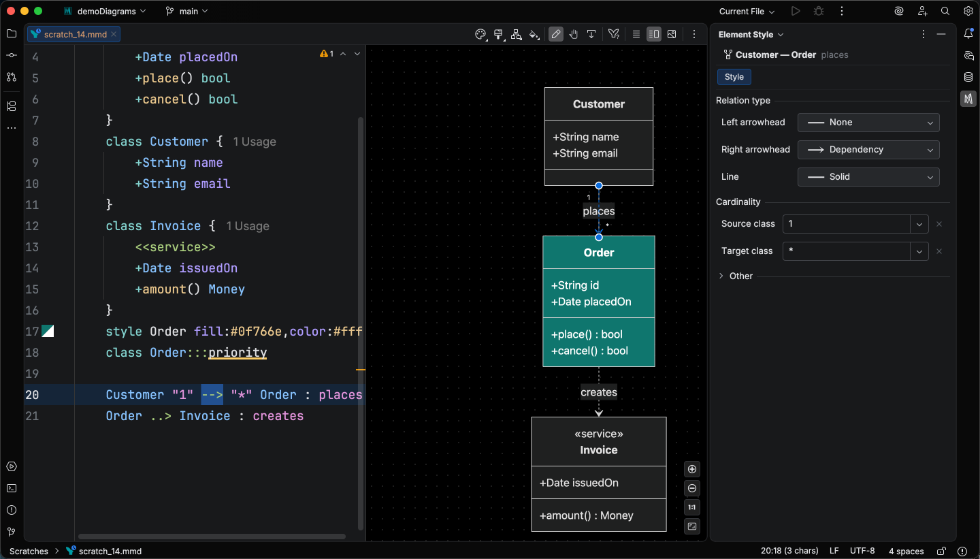980x559 pixels.
Task: Clear Target class cardinality value
Action: click(x=939, y=251)
